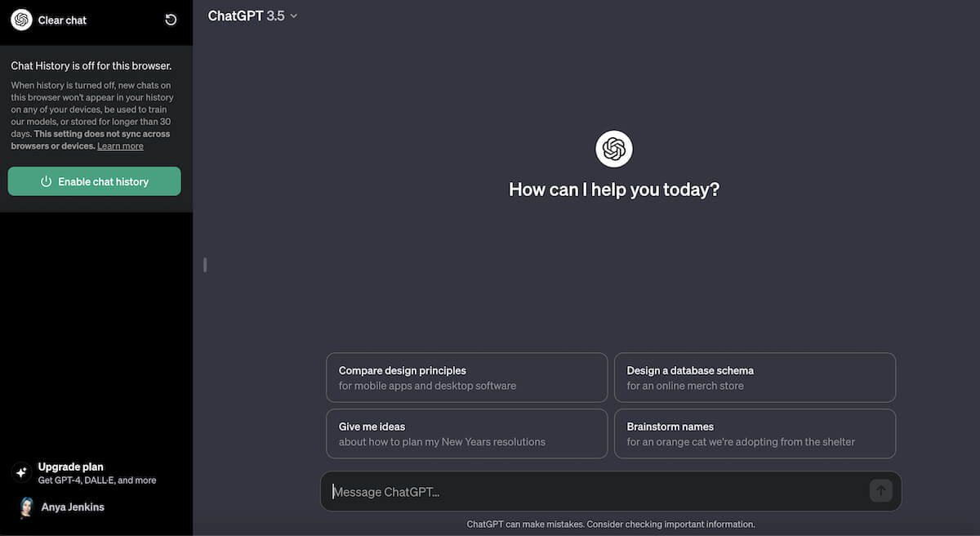Click the sidebar collapse handle
Viewport: 980px width, 536px height.
click(x=205, y=265)
